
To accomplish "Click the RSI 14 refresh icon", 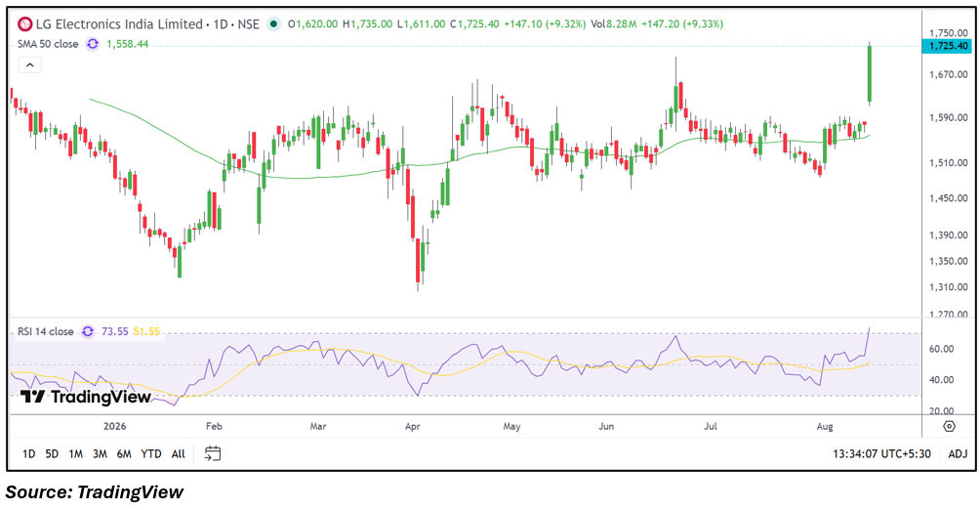I will 88,331.
